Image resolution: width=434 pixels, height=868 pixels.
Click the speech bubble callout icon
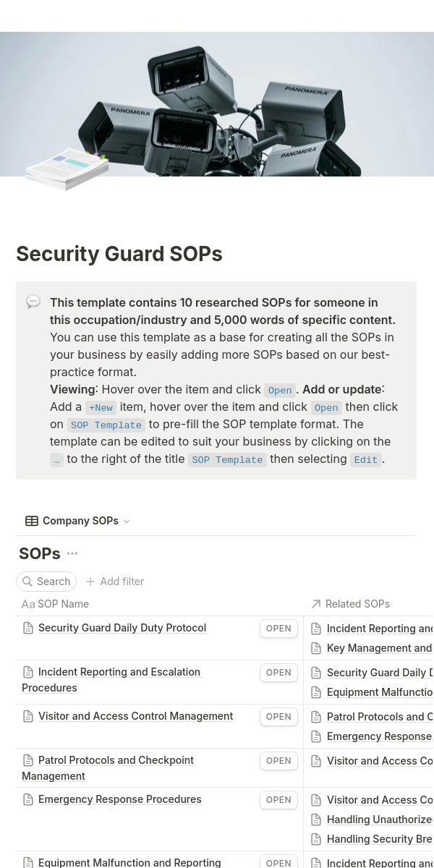coord(33,302)
